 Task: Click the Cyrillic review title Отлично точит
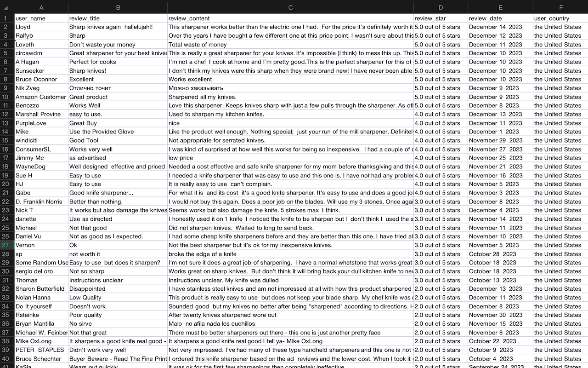(x=118, y=88)
